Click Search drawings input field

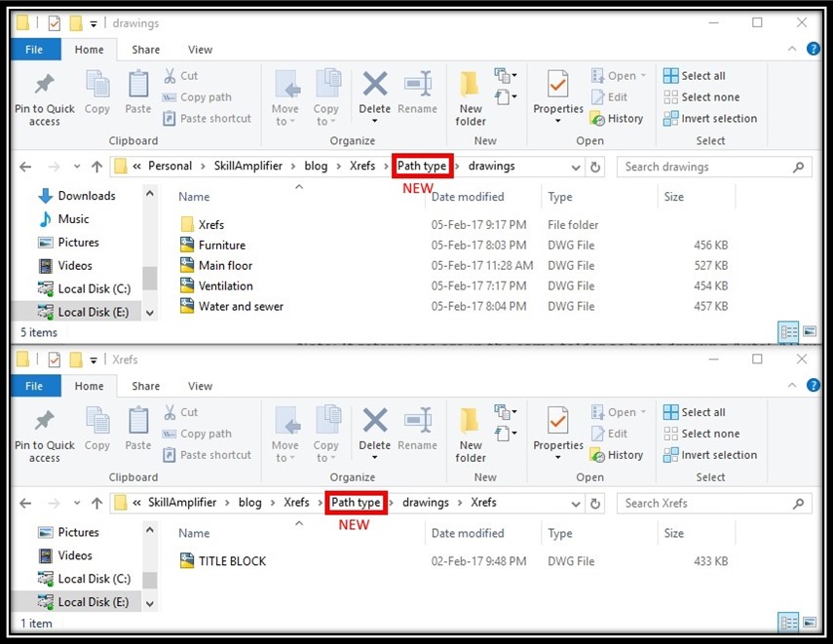coord(714,167)
